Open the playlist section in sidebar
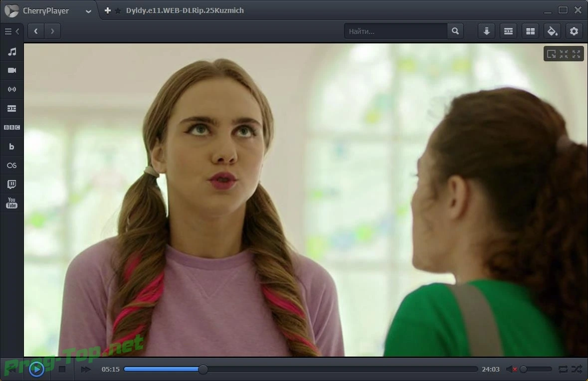588x381 pixels. click(12, 108)
